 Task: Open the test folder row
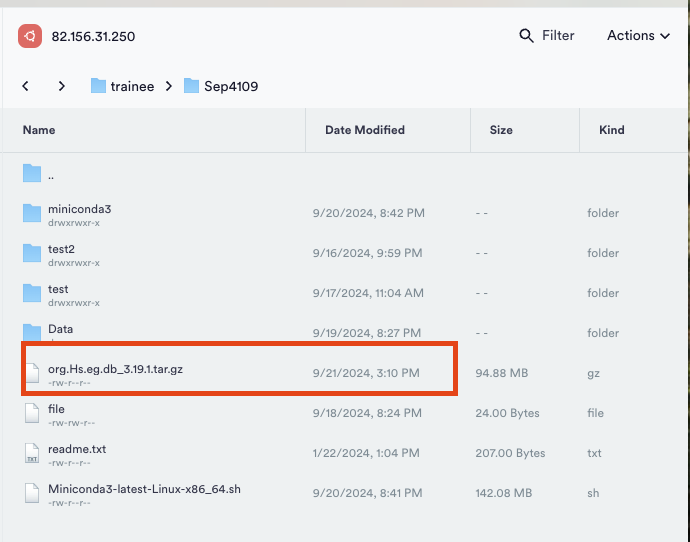(58, 290)
